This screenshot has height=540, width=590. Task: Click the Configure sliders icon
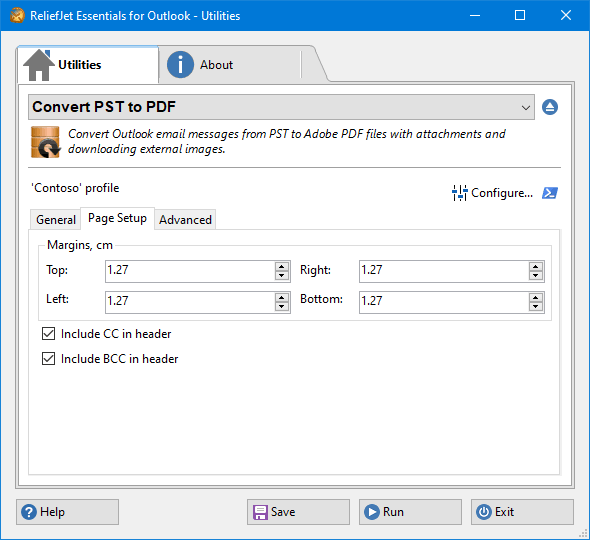459,193
